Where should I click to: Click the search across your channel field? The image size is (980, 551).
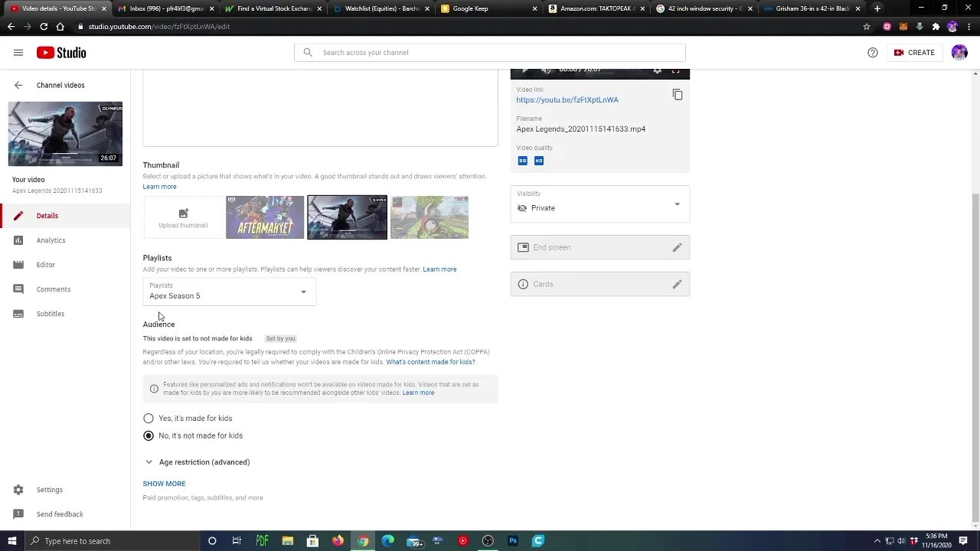click(x=490, y=53)
